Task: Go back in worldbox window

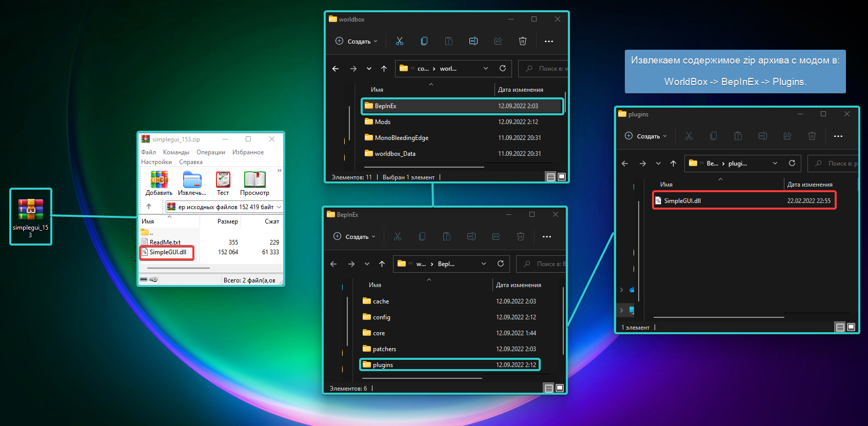Action: (336, 68)
